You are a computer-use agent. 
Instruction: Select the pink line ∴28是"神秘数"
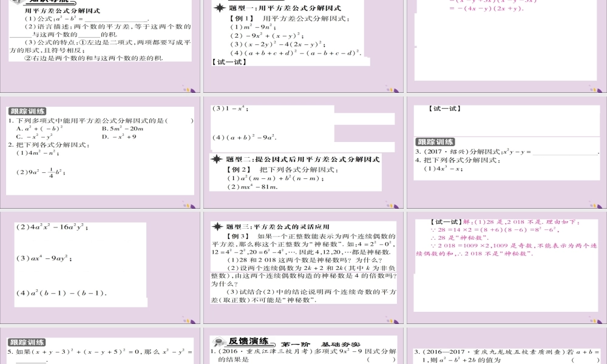(x=460, y=237)
